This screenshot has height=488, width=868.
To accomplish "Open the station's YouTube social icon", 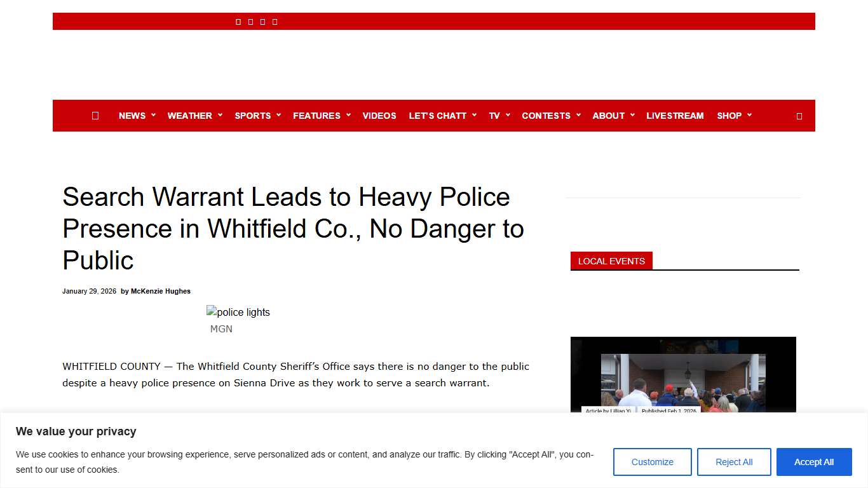I will pyautogui.click(x=275, y=21).
